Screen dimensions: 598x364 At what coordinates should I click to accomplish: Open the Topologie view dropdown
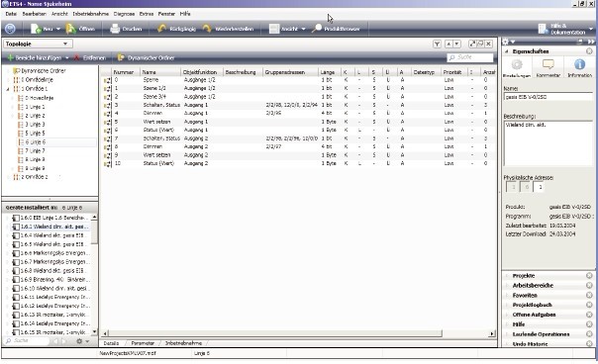tap(65, 44)
